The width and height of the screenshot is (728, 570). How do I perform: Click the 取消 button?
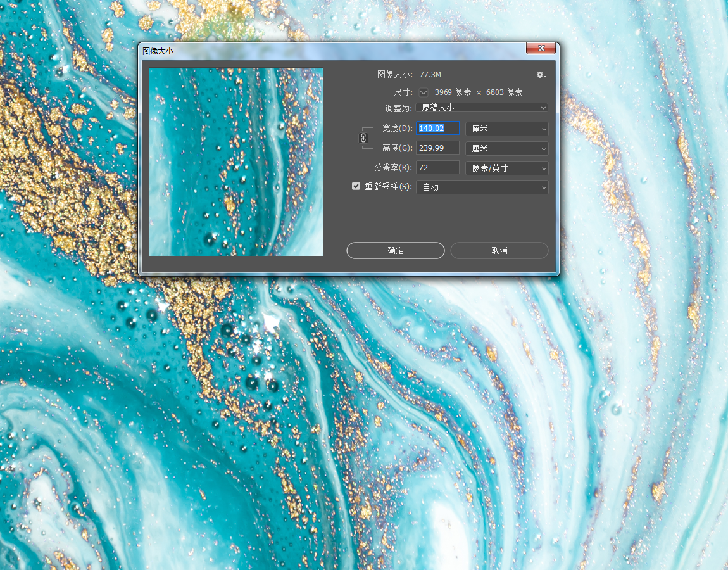(499, 250)
